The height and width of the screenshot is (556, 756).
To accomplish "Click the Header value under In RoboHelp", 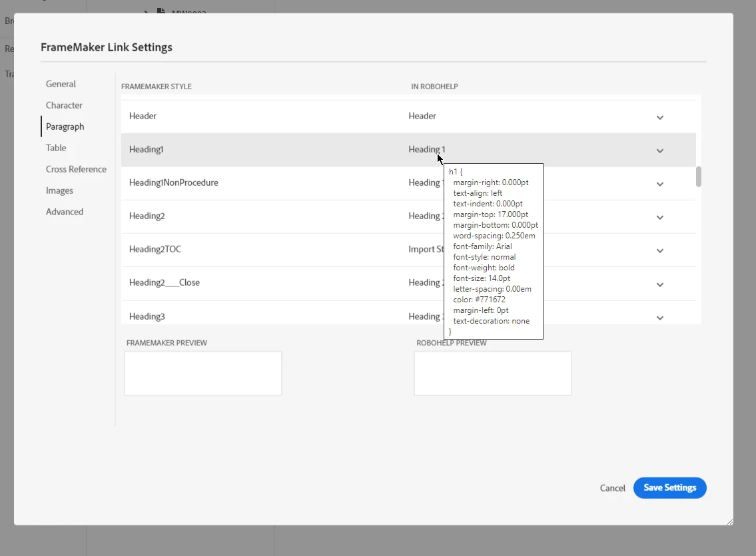I will pos(422,116).
